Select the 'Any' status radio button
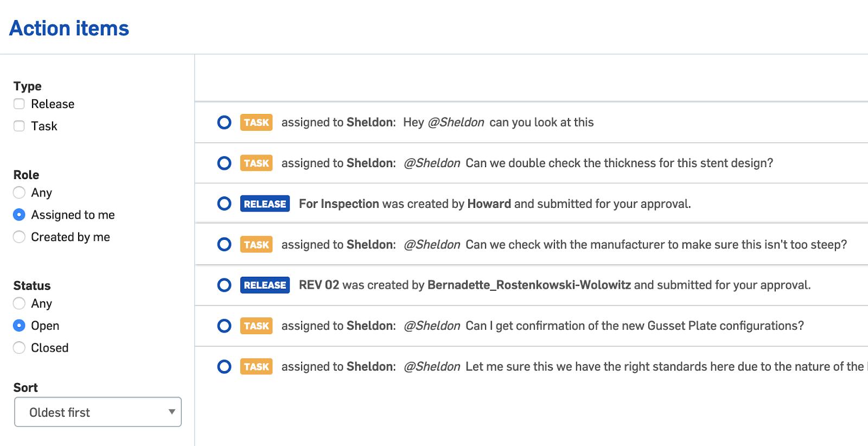The height and width of the screenshot is (446, 868). pyautogui.click(x=19, y=303)
